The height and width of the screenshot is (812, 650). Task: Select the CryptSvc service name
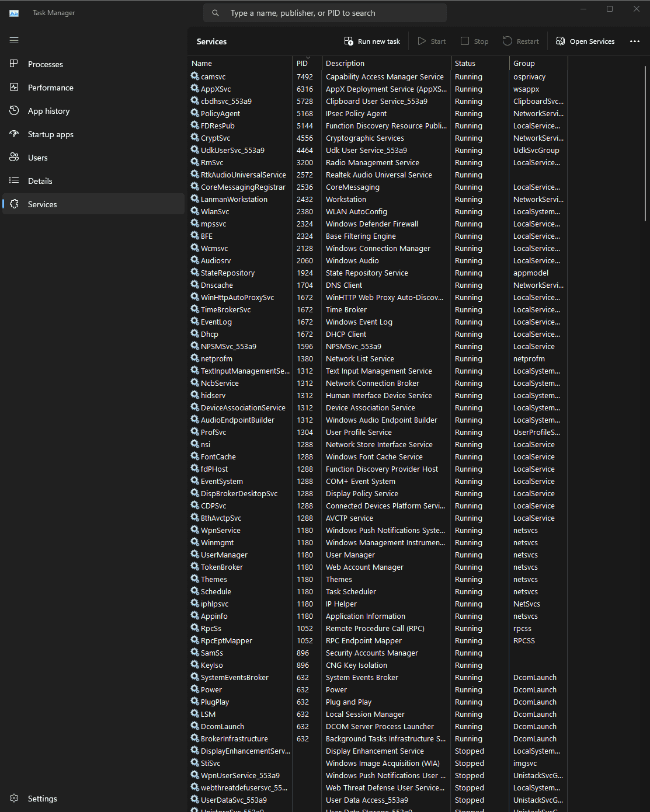tap(215, 138)
